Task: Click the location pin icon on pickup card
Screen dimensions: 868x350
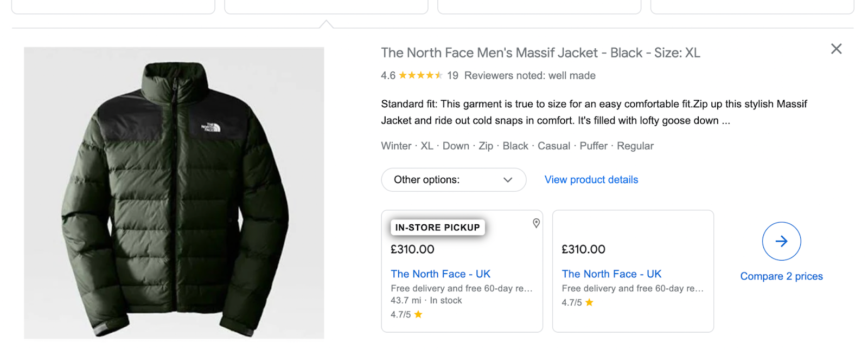Action: (x=536, y=223)
